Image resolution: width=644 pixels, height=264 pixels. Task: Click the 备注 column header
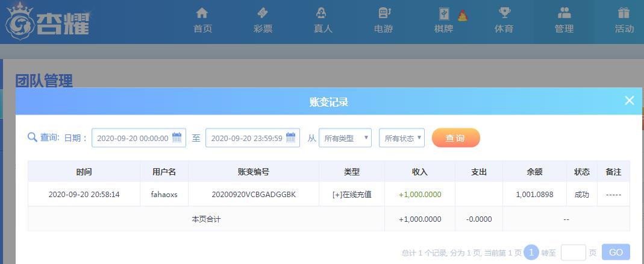point(614,172)
